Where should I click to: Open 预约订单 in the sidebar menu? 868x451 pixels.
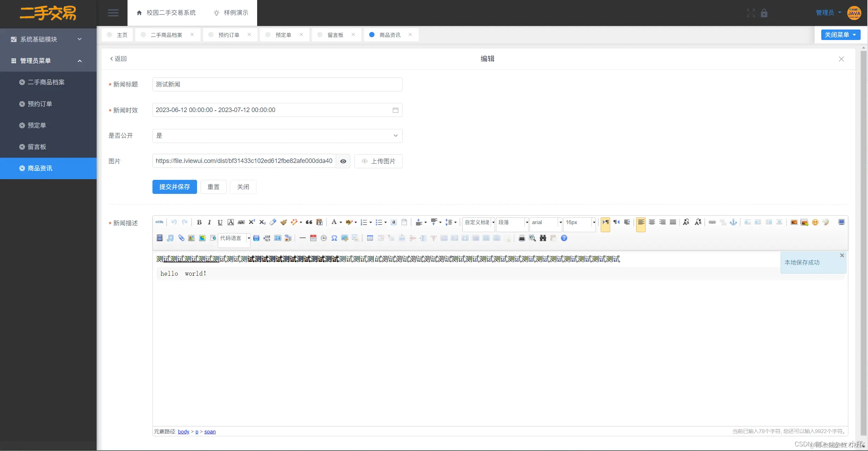[x=40, y=104]
